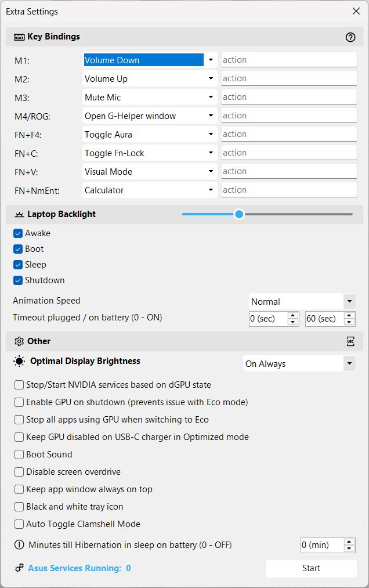Click the M3 action text field
The width and height of the screenshot is (369, 588).
point(288,97)
